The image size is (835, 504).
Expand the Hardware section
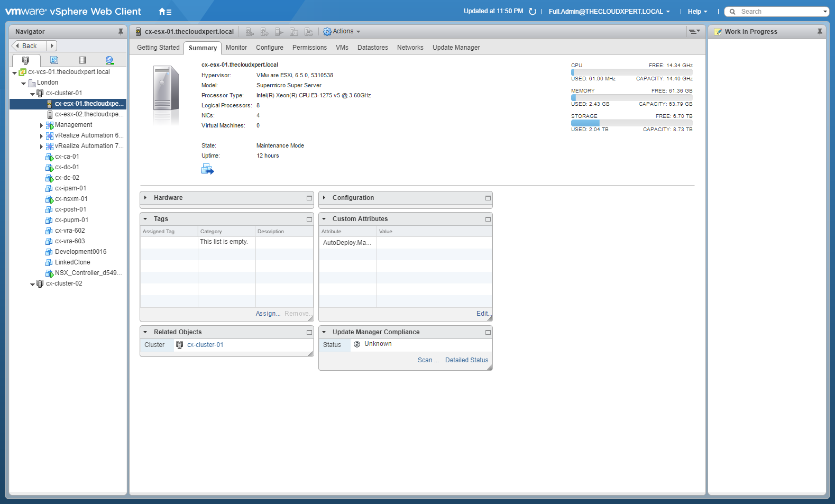pyautogui.click(x=145, y=198)
